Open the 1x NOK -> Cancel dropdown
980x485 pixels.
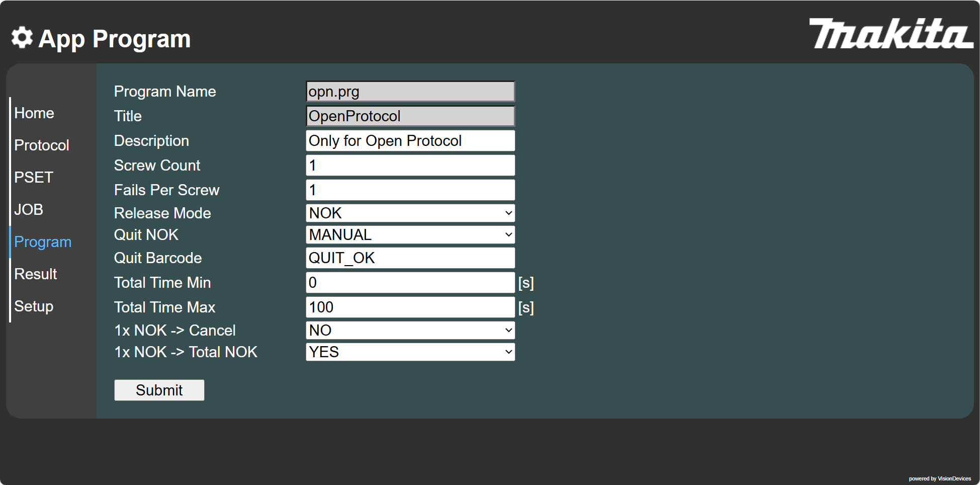click(x=410, y=331)
